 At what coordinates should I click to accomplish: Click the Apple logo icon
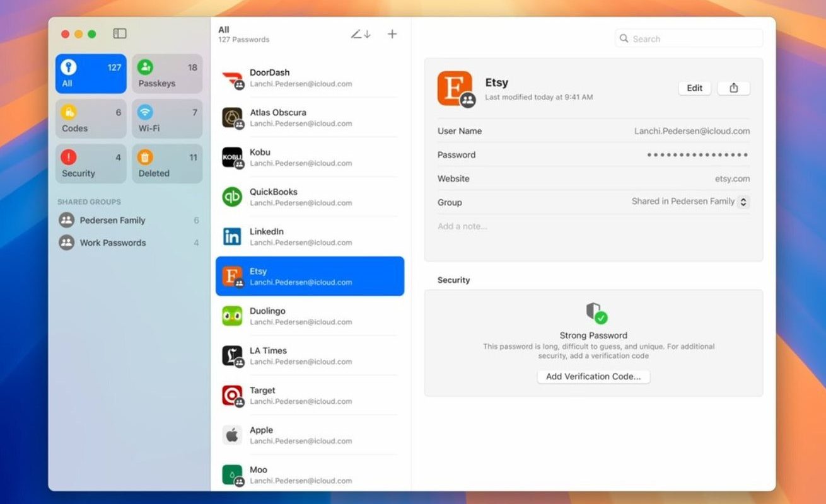pyautogui.click(x=232, y=435)
